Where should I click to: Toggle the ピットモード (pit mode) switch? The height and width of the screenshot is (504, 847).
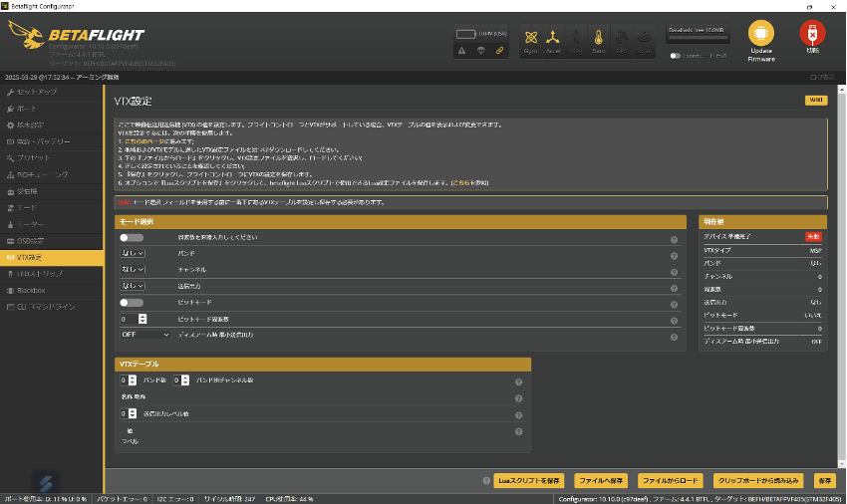(x=132, y=303)
